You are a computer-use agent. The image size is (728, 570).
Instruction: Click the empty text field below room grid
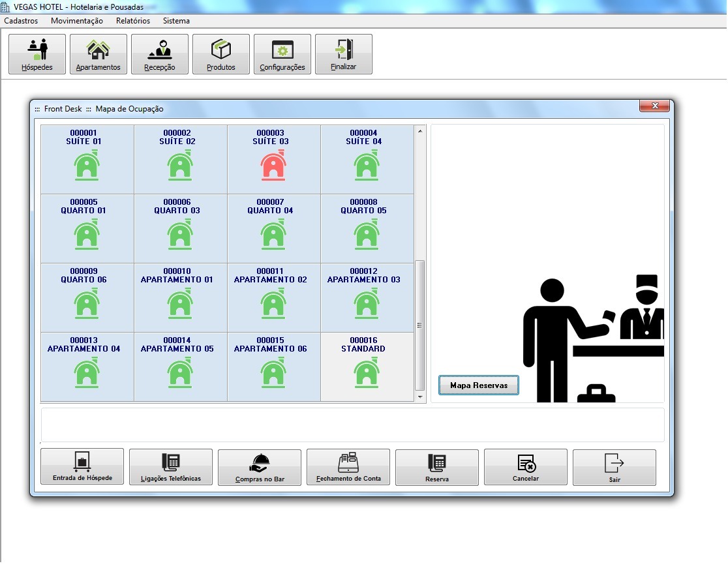point(352,425)
